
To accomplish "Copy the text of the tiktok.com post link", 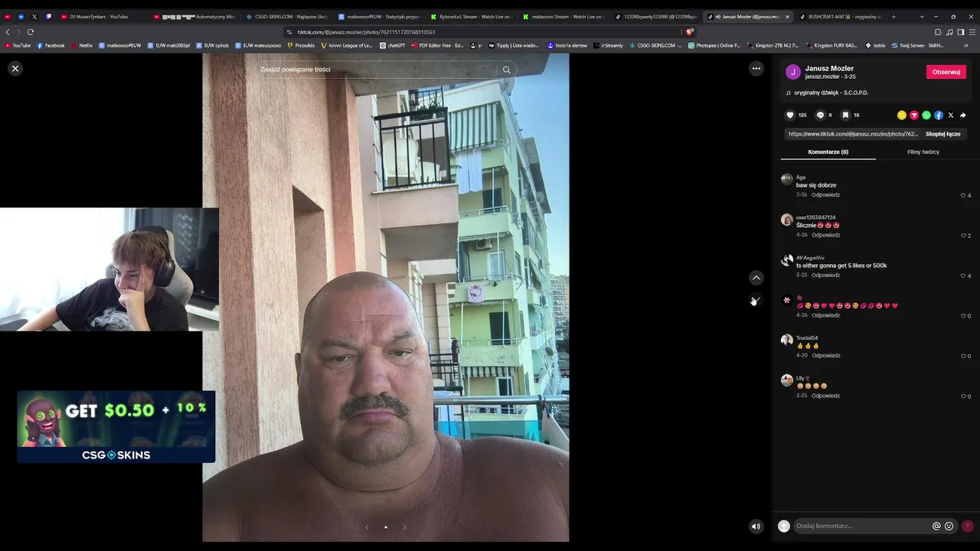I will click(853, 134).
